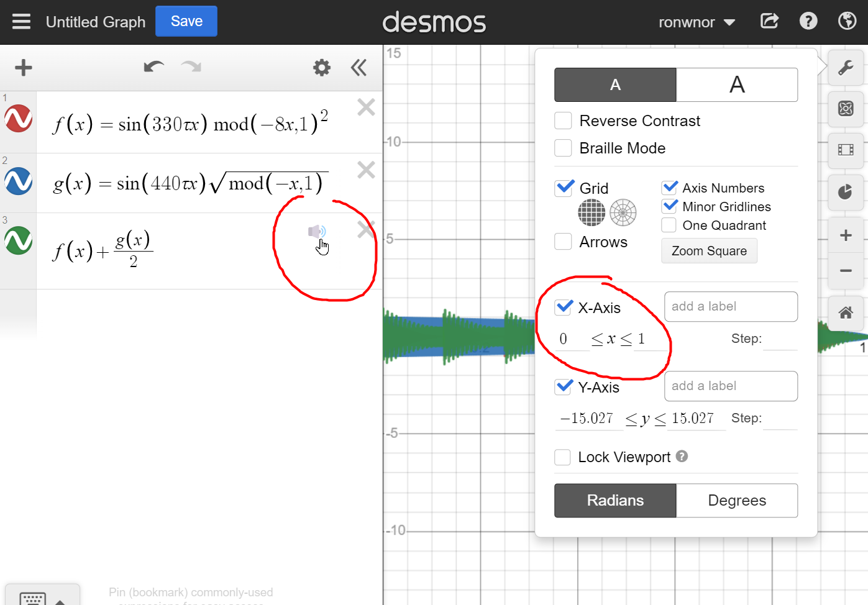This screenshot has width=868, height=605.
Task: Click the desmos logo
Action: coord(434,22)
